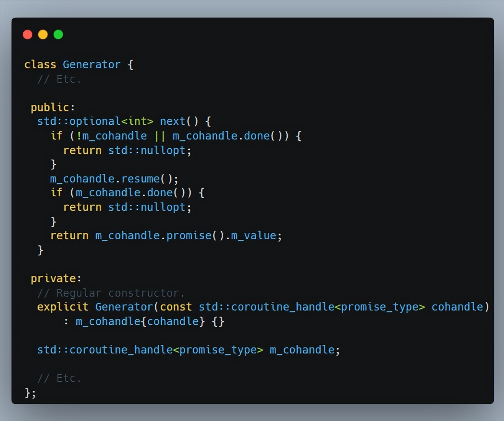Place cursor on "if (!m_cohandle || m_cohandle.done()) {"
The height and width of the screenshot is (421, 504).
(176, 136)
